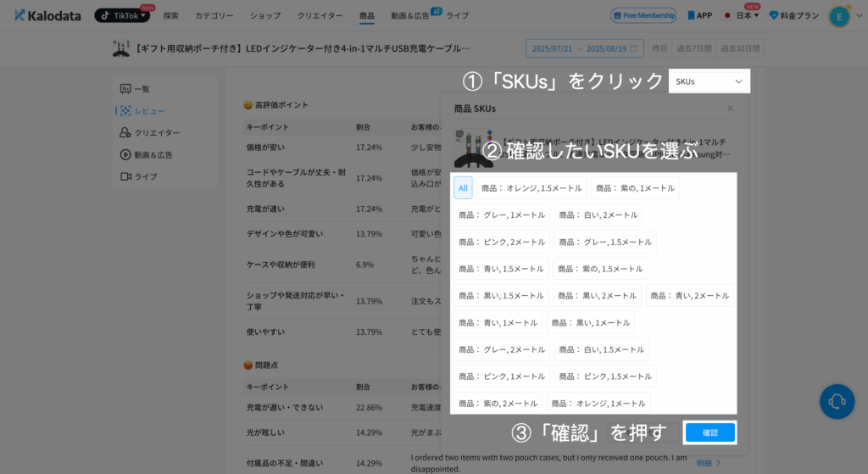Close the 商品 SKUs panel
868x474 pixels.
point(730,109)
